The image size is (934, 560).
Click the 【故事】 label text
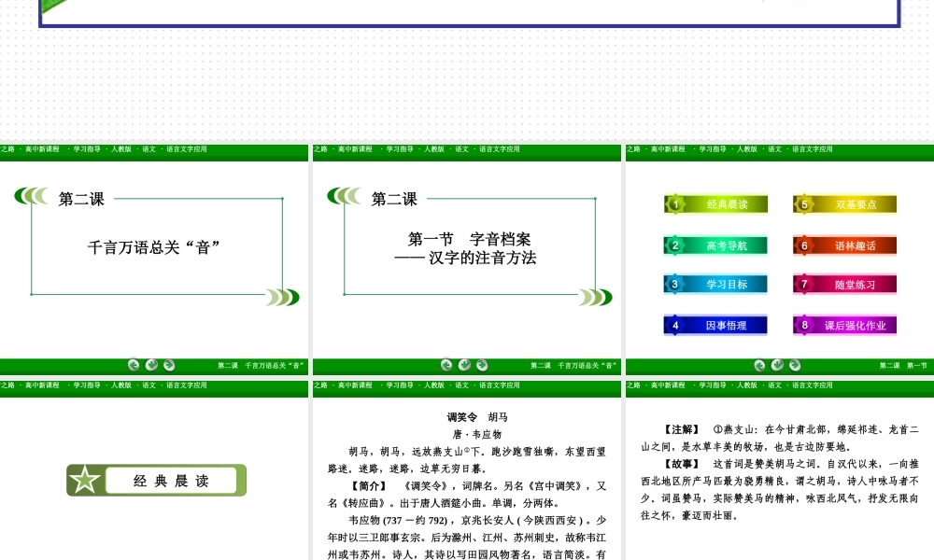(x=682, y=464)
